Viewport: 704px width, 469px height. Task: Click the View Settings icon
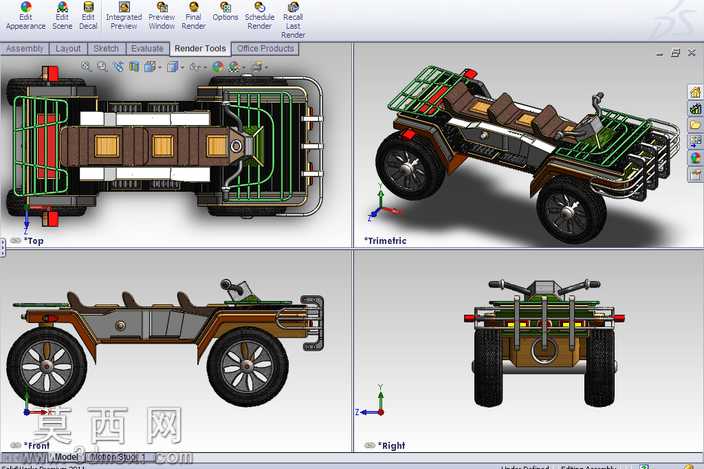tap(257, 67)
